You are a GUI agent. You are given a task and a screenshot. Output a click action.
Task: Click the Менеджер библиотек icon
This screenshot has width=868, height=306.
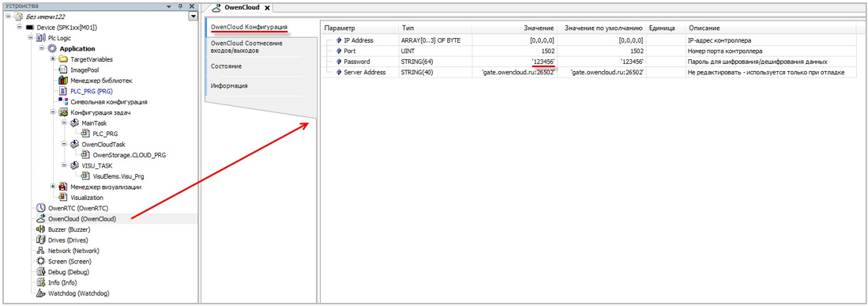[x=62, y=81]
